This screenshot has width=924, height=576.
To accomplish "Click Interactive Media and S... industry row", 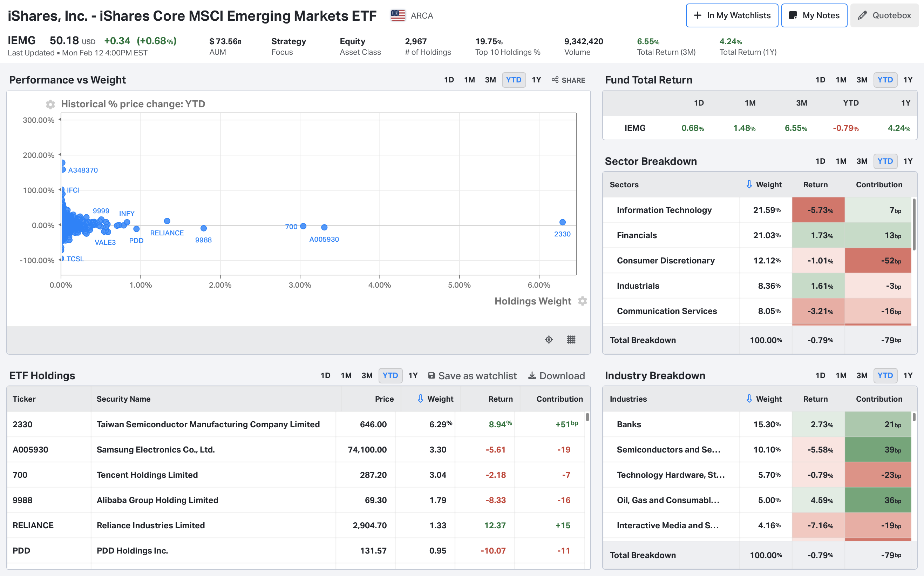I will (757, 525).
